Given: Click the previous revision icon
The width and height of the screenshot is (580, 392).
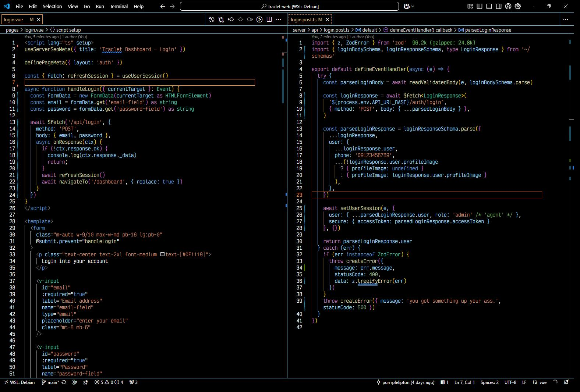Looking at the screenshot, I should (231, 19).
